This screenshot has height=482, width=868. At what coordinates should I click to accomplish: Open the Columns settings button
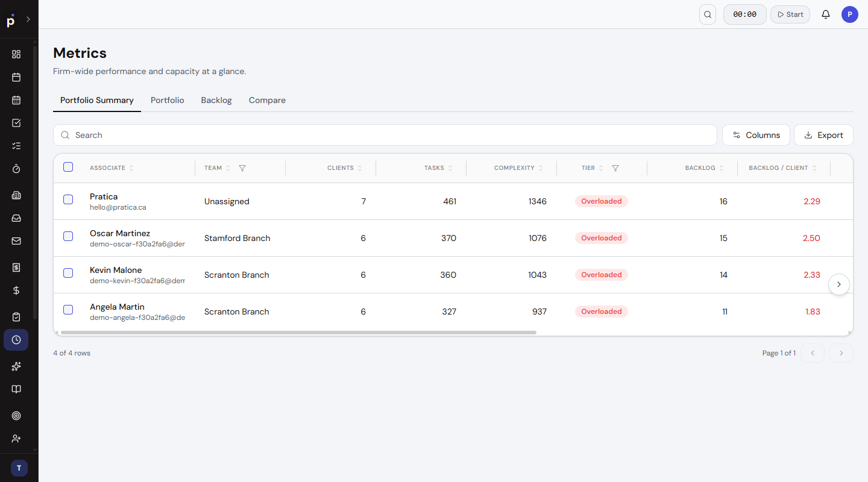click(x=756, y=135)
